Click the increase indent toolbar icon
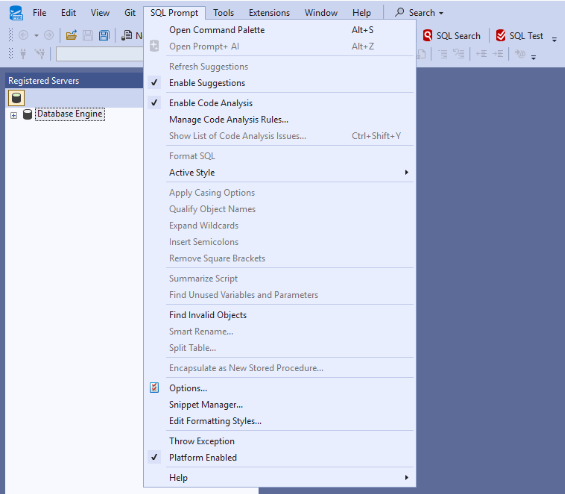This screenshot has height=494, width=565. pyautogui.click(x=498, y=54)
